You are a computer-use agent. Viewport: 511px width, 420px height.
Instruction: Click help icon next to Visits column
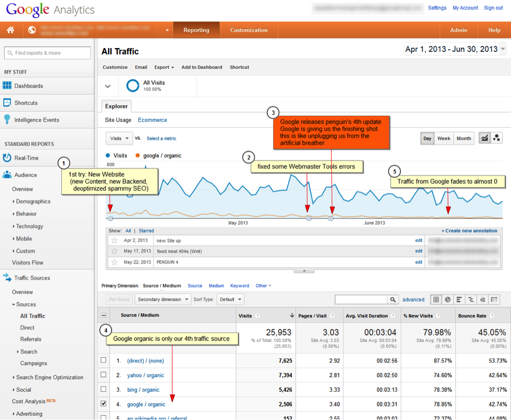(x=257, y=315)
